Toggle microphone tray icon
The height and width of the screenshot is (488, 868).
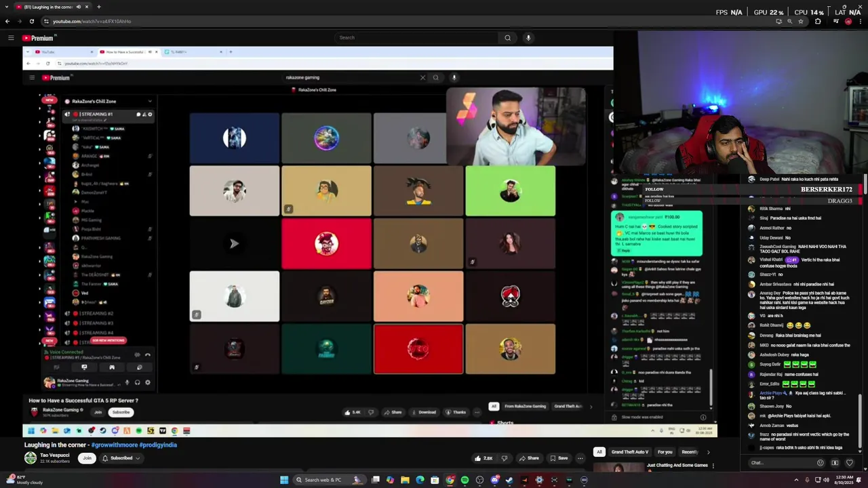click(807, 481)
